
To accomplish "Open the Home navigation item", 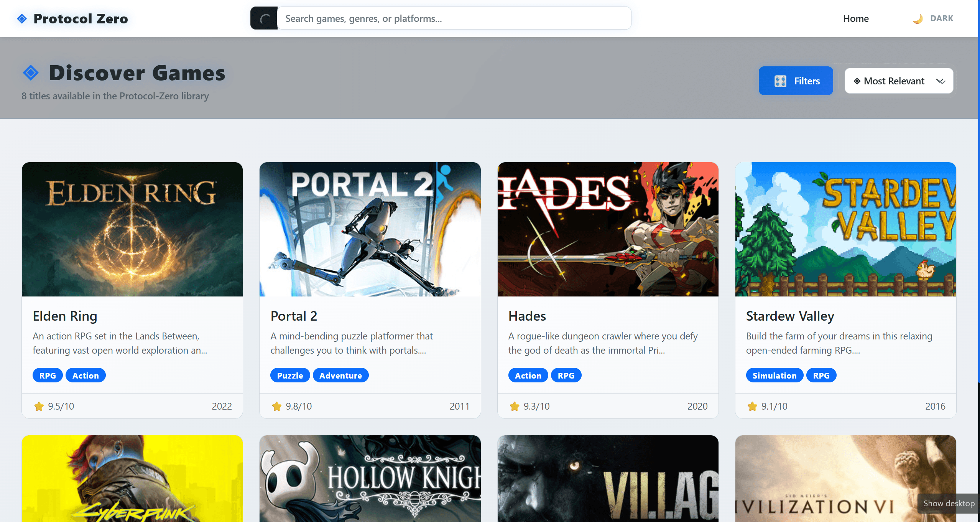I will pyautogui.click(x=855, y=18).
